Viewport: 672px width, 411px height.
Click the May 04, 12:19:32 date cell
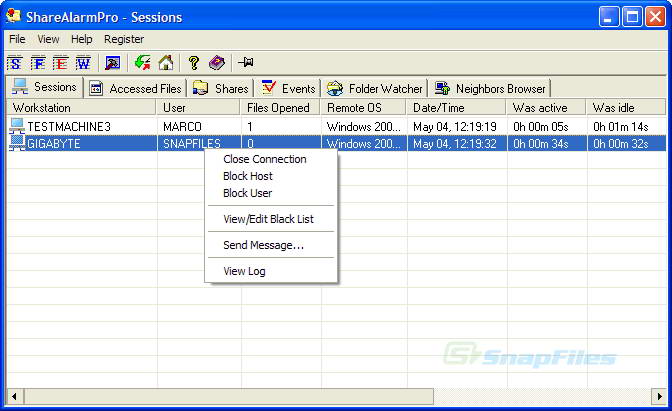click(x=455, y=144)
